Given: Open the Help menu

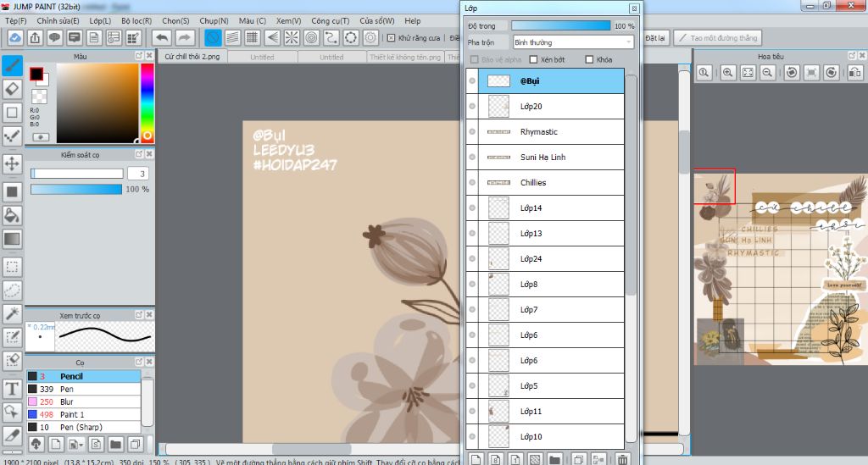Looking at the screenshot, I should tap(413, 20).
